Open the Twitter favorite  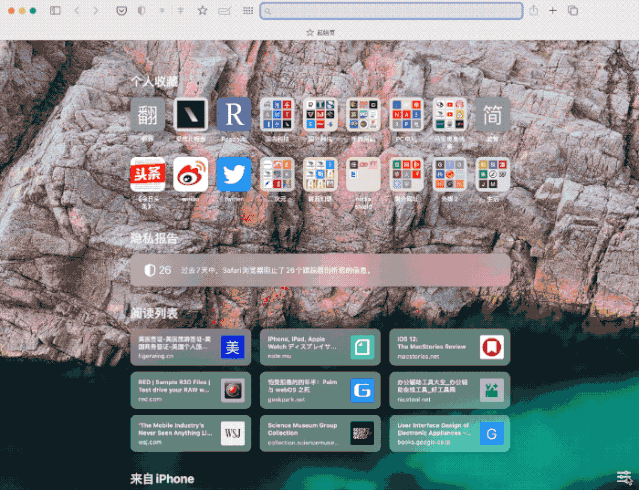(234, 174)
